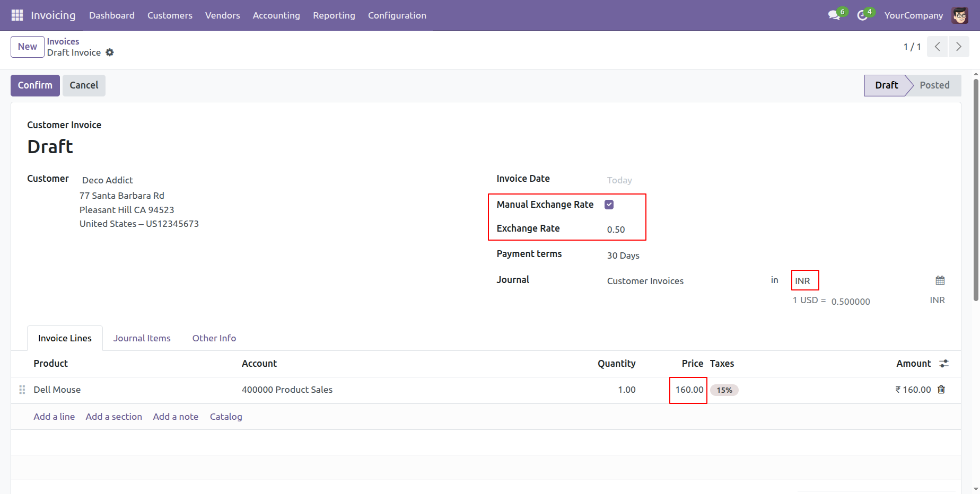Open the column settings adjust icon
This screenshot has height=494, width=980.
pyautogui.click(x=944, y=364)
